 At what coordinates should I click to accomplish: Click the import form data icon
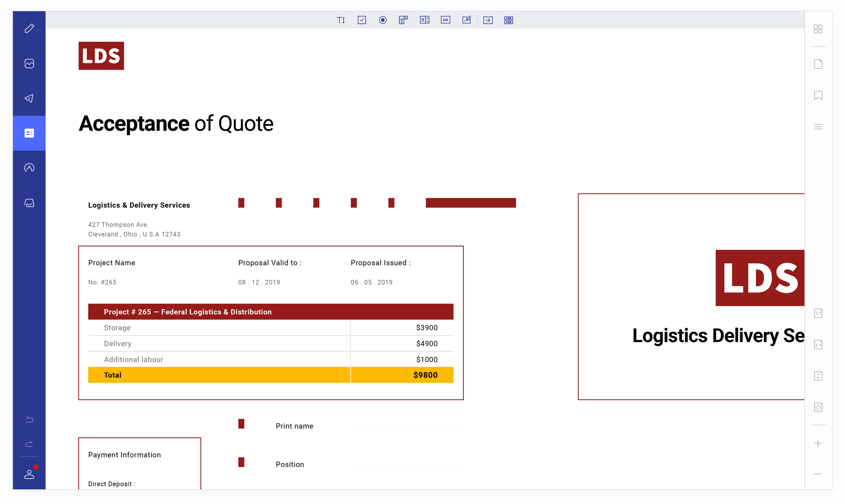[x=488, y=20]
